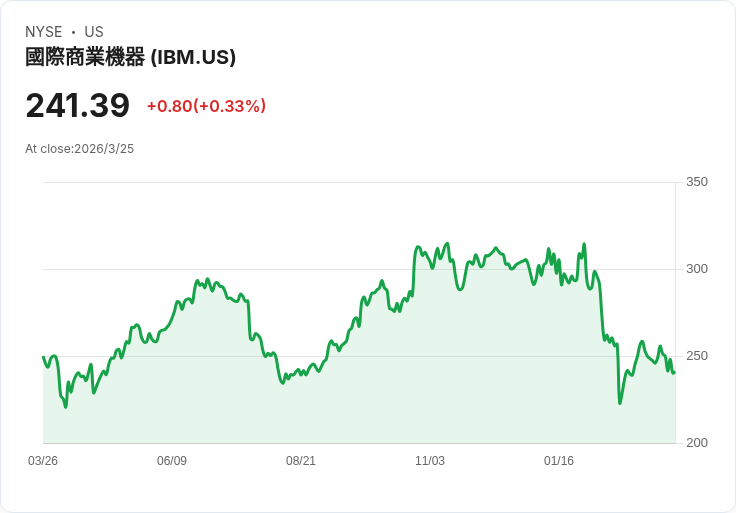Click the 250 y-axis price label
Image resolution: width=736 pixels, height=513 pixels.
696,356
